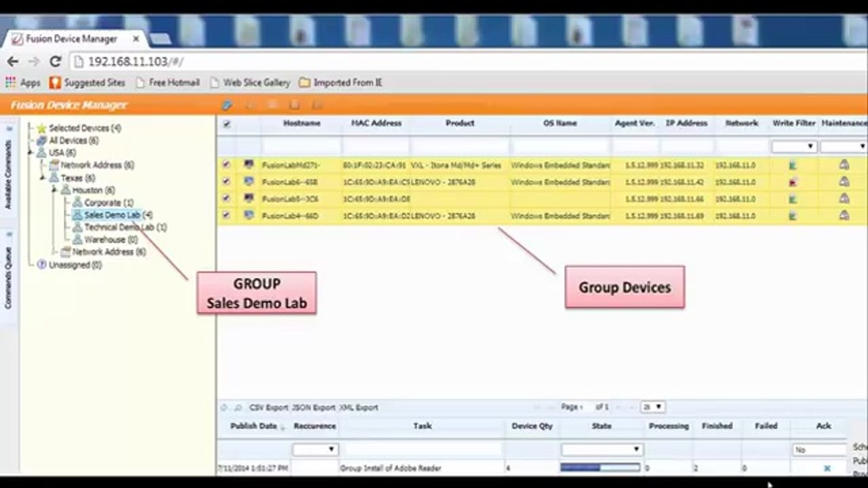868x488 pixels.
Task: Click the Adobe Reader task progress bar
Action: pyautogui.click(x=600, y=468)
